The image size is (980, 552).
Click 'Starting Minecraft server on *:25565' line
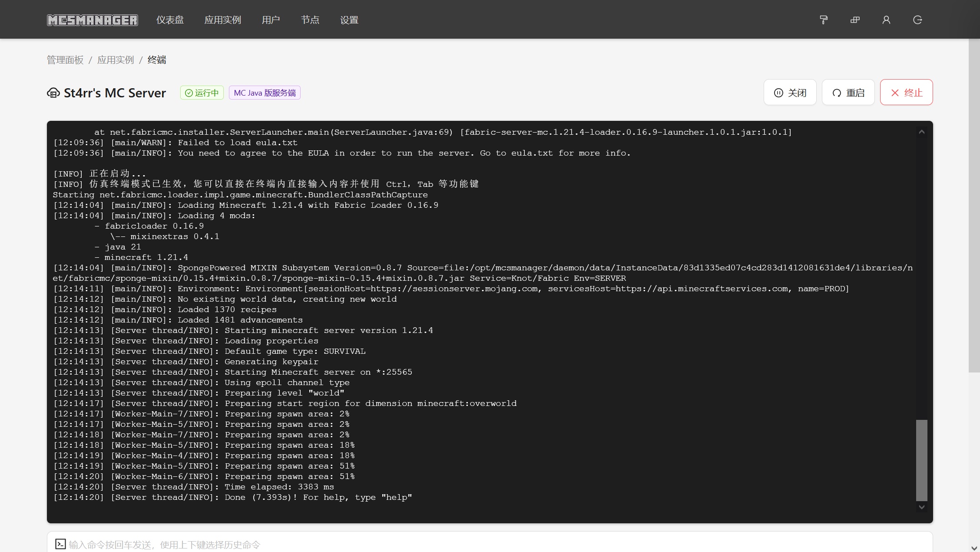click(232, 372)
